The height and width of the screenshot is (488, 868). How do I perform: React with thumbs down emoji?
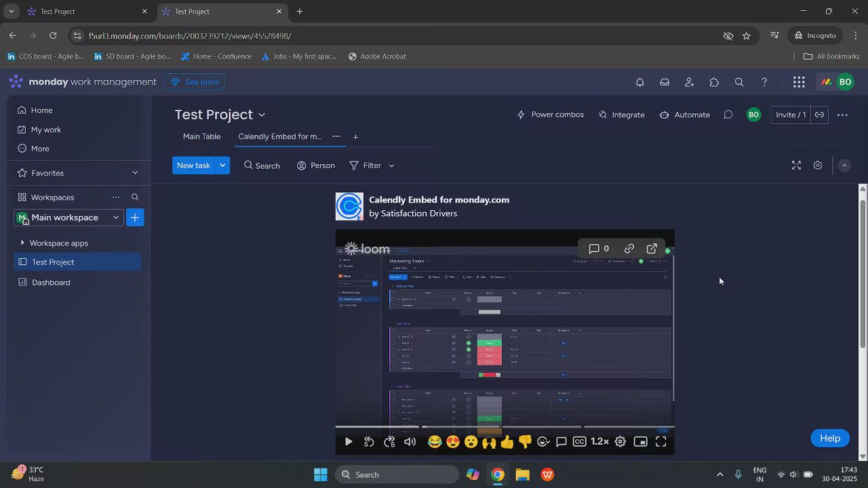pos(525,442)
